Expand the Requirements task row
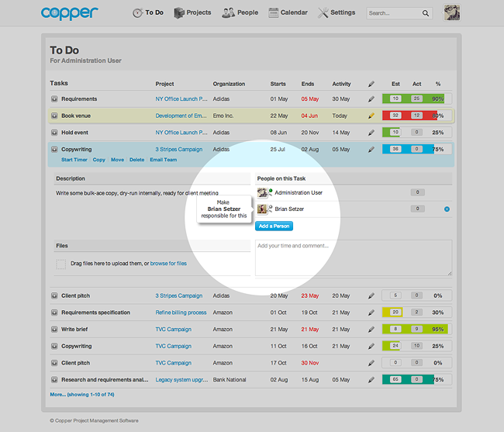Screen dimensions: 504x432 tap(54, 99)
